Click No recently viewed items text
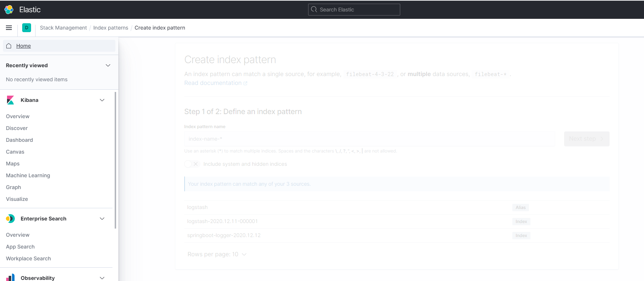Screen dimensions: 644x281 37,79
